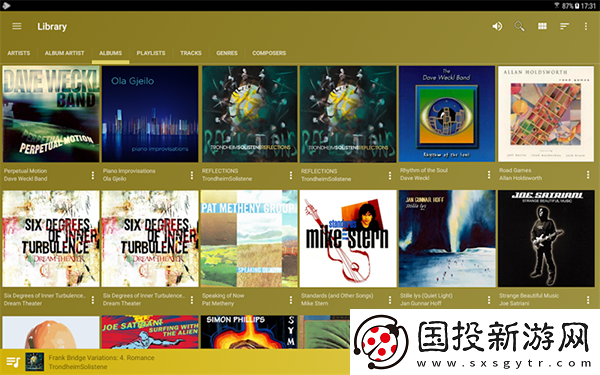Screen dimensions: 600x375
Task: Select the 'Joe Satriani' artist label
Action: (x=514, y=303)
